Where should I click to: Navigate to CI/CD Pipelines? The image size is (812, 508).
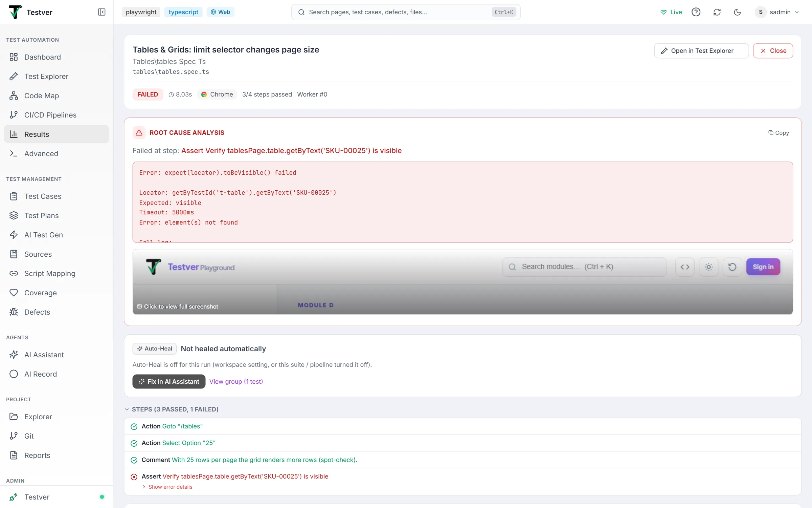coord(57,115)
